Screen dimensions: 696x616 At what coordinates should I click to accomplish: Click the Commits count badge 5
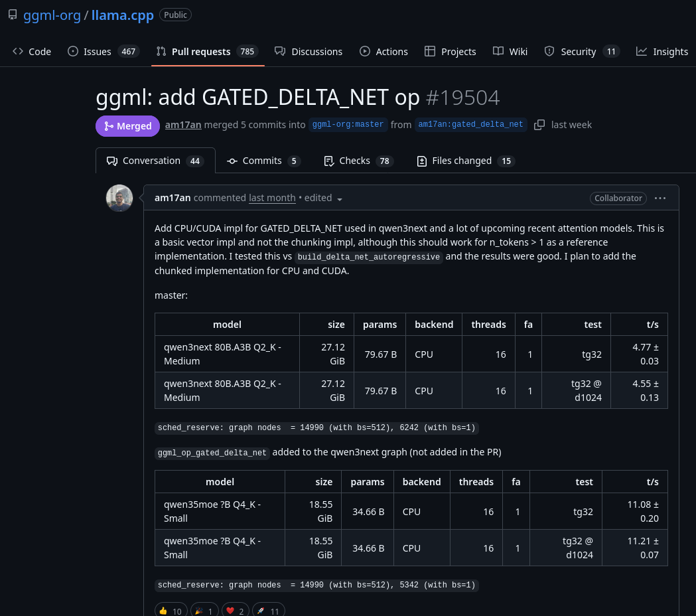pos(294,161)
